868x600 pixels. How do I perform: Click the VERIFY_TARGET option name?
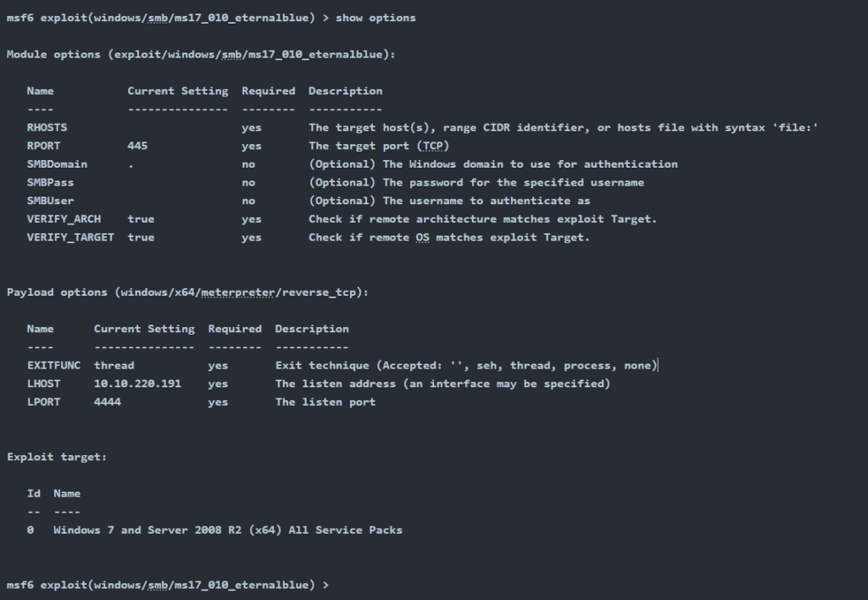(70, 237)
